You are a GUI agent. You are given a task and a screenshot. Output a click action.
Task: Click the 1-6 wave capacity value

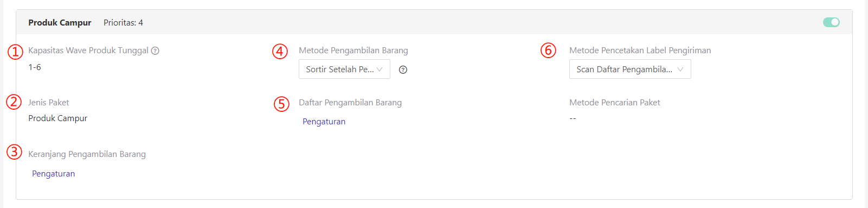click(x=35, y=67)
